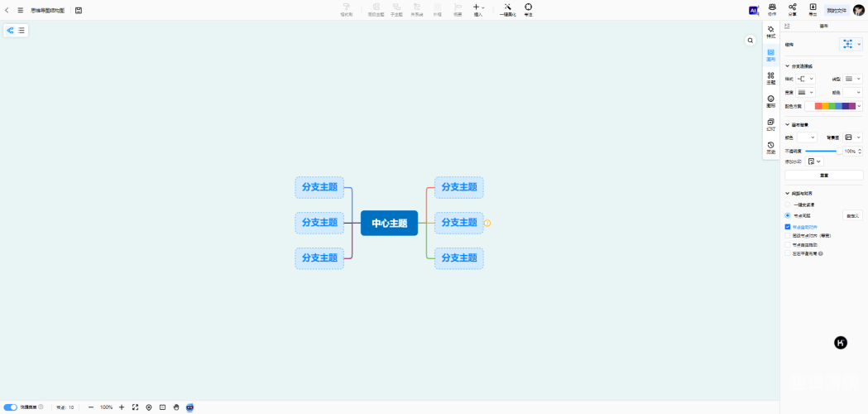Open My Files button

tap(837, 10)
